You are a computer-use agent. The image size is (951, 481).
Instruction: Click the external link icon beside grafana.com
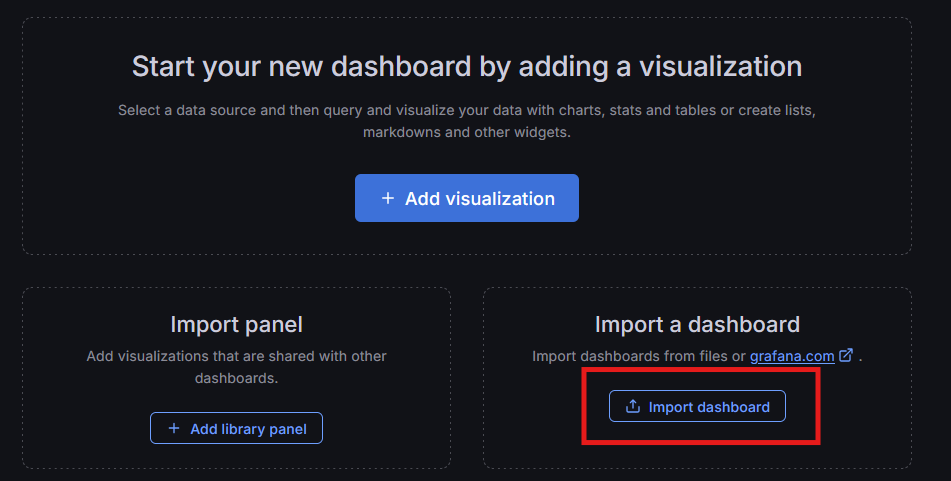[x=846, y=355]
